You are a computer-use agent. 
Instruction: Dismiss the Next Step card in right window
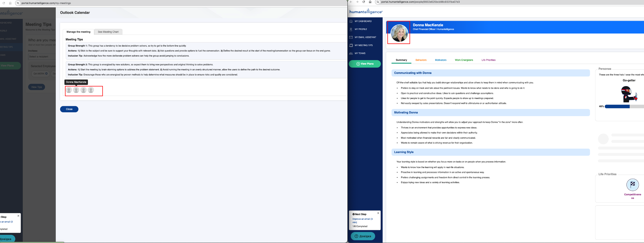[378, 213]
